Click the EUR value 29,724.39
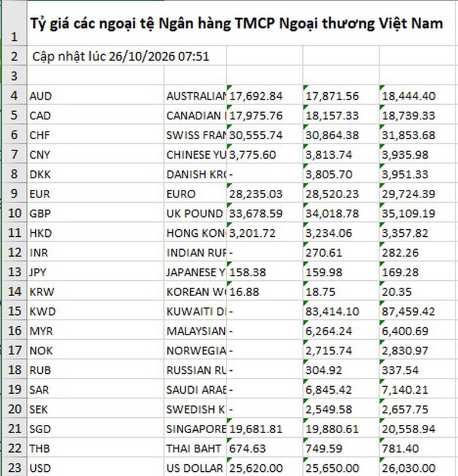458x476 pixels. click(418, 193)
